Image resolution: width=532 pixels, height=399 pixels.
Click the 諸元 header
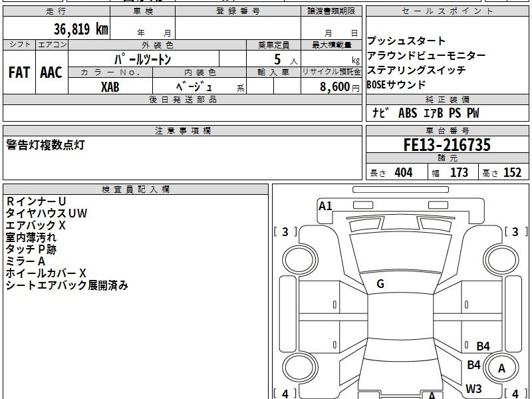click(447, 158)
